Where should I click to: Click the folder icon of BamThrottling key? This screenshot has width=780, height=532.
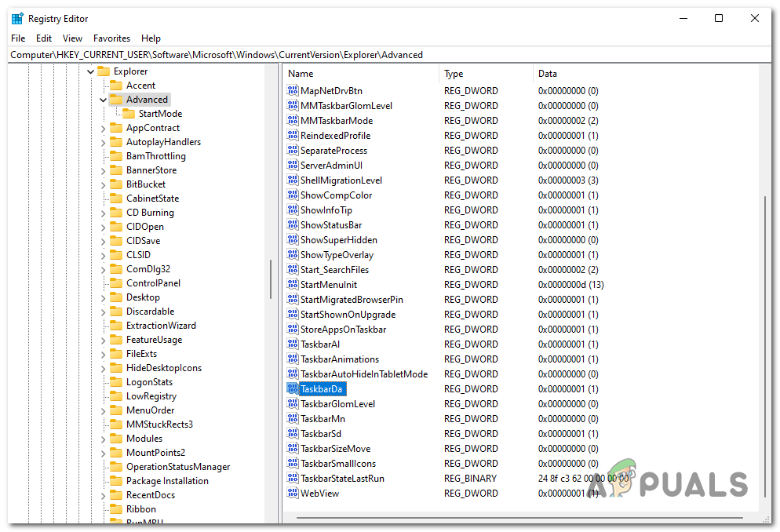tap(116, 156)
